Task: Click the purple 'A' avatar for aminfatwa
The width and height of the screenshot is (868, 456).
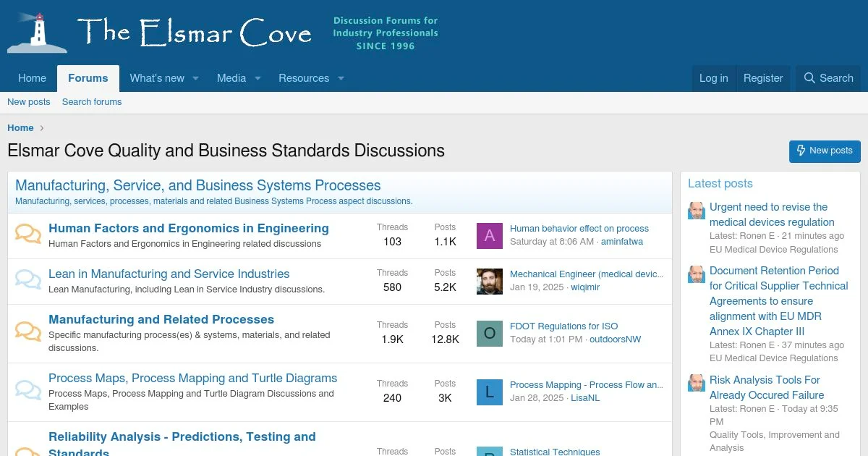Action: (x=490, y=235)
